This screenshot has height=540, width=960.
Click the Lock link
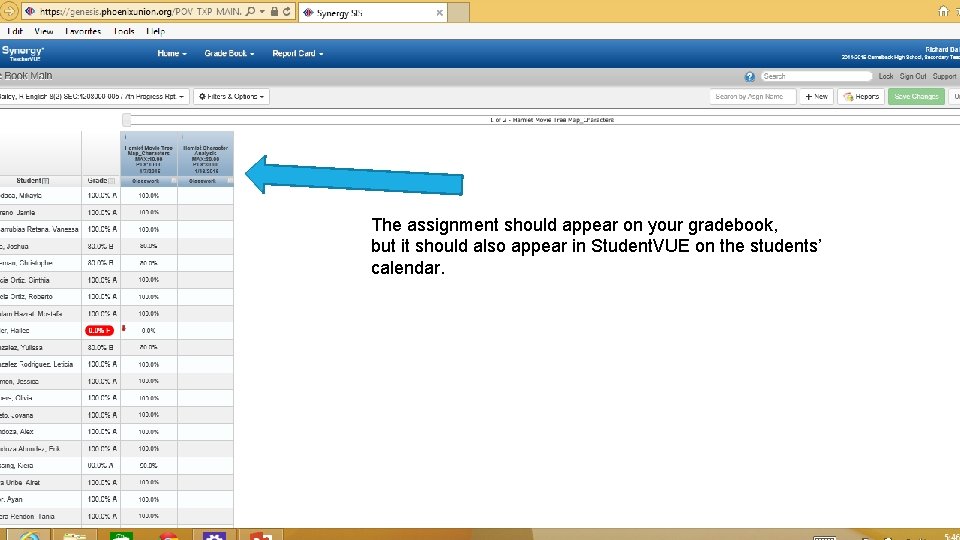[x=885, y=77]
